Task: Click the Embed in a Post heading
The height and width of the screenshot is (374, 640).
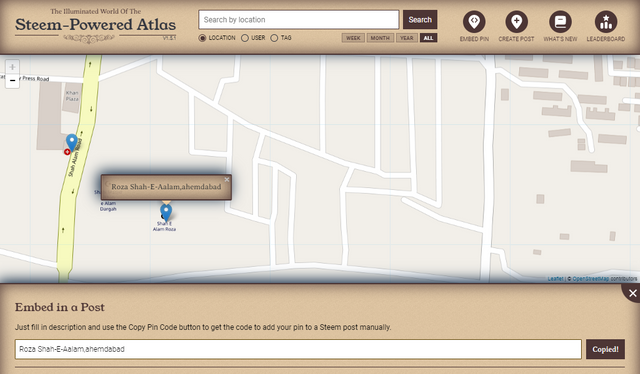Action: click(x=60, y=307)
